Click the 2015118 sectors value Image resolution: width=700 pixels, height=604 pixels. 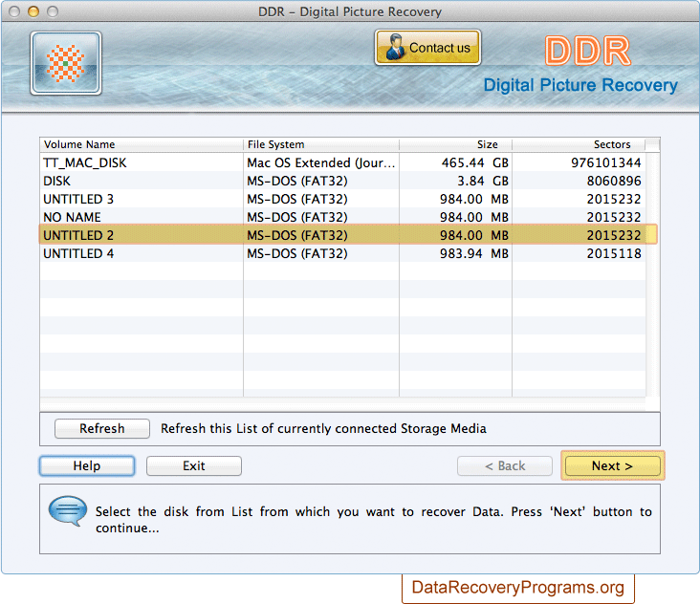[614, 253]
